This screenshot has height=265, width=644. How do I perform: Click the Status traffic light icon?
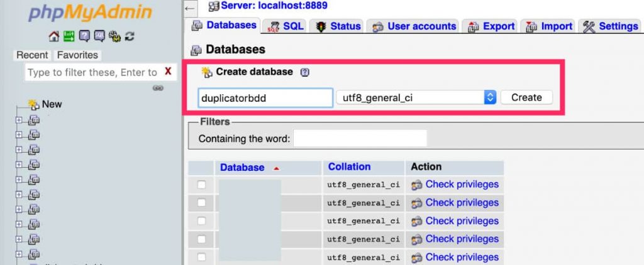321,26
